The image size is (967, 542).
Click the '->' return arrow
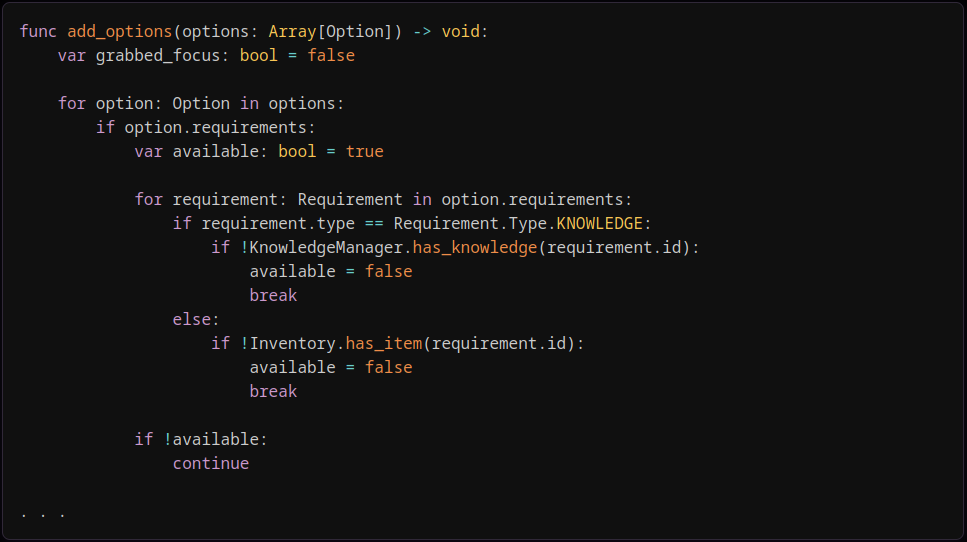tap(422, 31)
